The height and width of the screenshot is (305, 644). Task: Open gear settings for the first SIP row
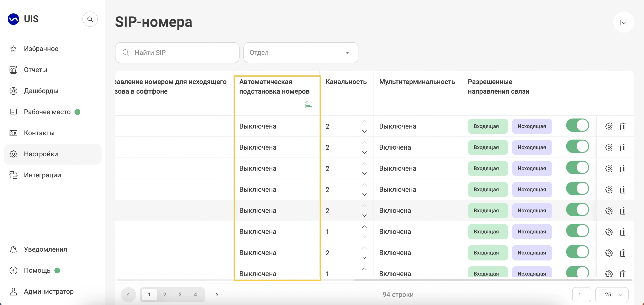pyautogui.click(x=609, y=126)
